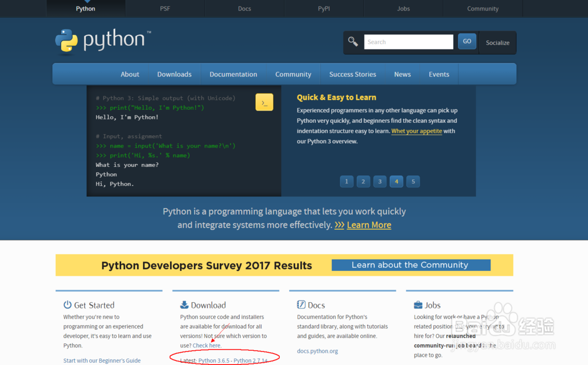Launch interactive shell with yellow terminal icon
Image resolution: width=588 pixels, height=365 pixels.
[265, 102]
